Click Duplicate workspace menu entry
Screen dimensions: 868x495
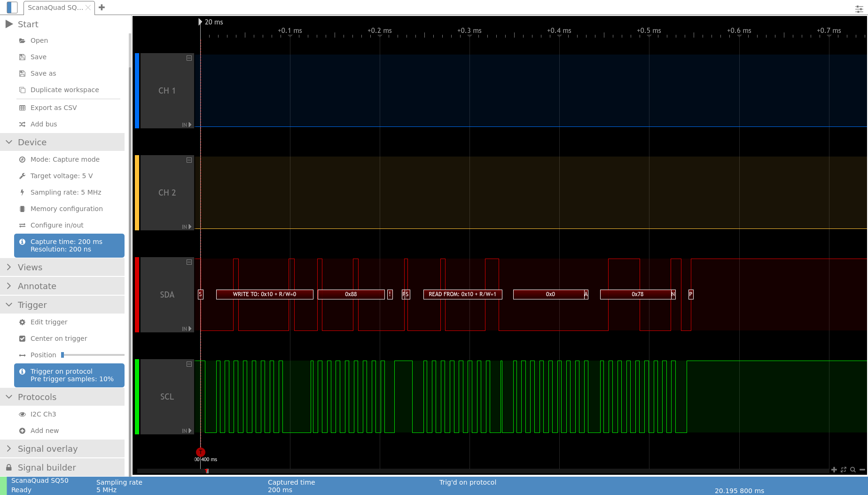(65, 90)
